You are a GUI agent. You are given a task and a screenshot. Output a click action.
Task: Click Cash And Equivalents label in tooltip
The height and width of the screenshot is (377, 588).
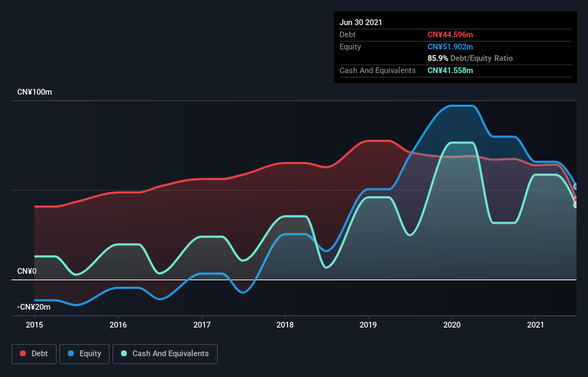pos(377,70)
